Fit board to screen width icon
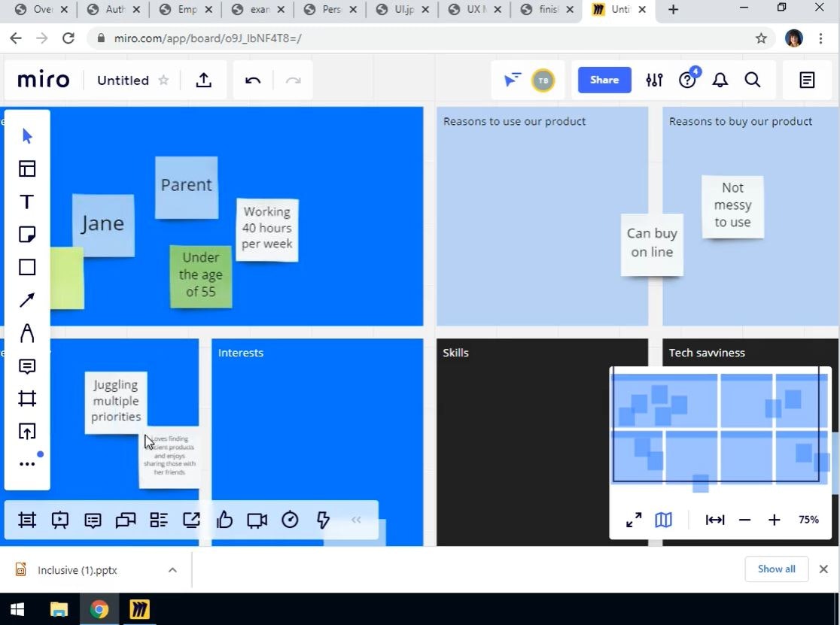This screenshot has width=840, height=625. (x=714, y=520)
